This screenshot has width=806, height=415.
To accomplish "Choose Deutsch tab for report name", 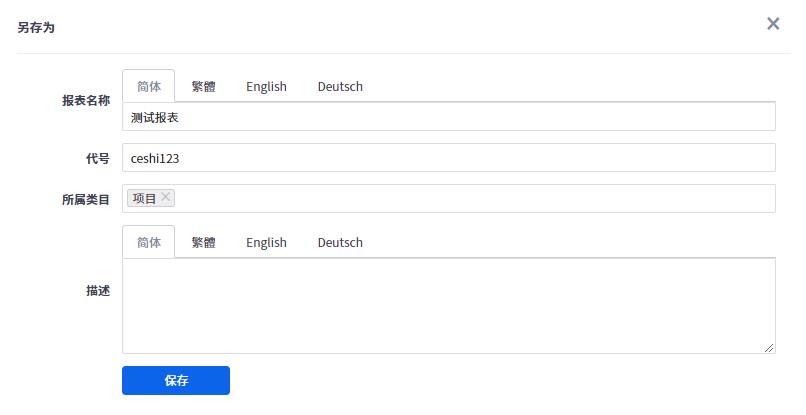I will click(x=340, y=86).
